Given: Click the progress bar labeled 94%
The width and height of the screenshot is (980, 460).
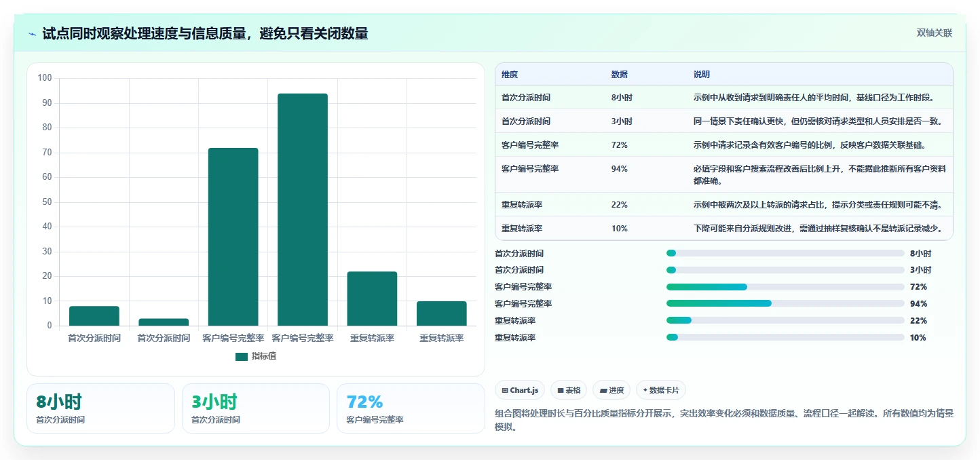Looking at the screenshot, I should [785, 304].
